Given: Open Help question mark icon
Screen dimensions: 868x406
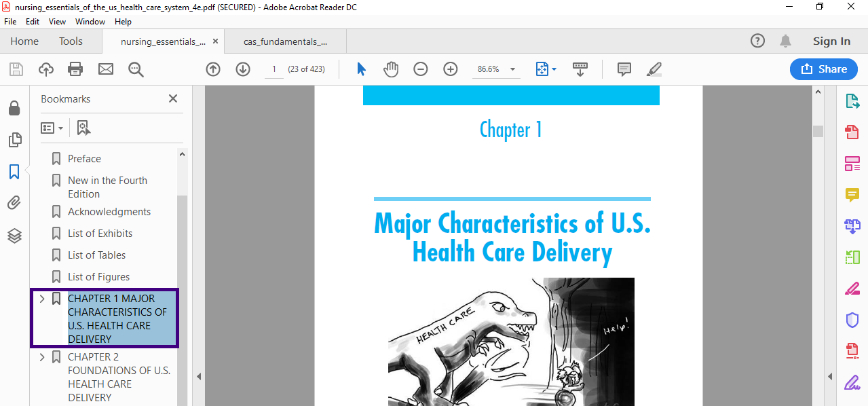Looking at the screenshot, I should point(757,41).
